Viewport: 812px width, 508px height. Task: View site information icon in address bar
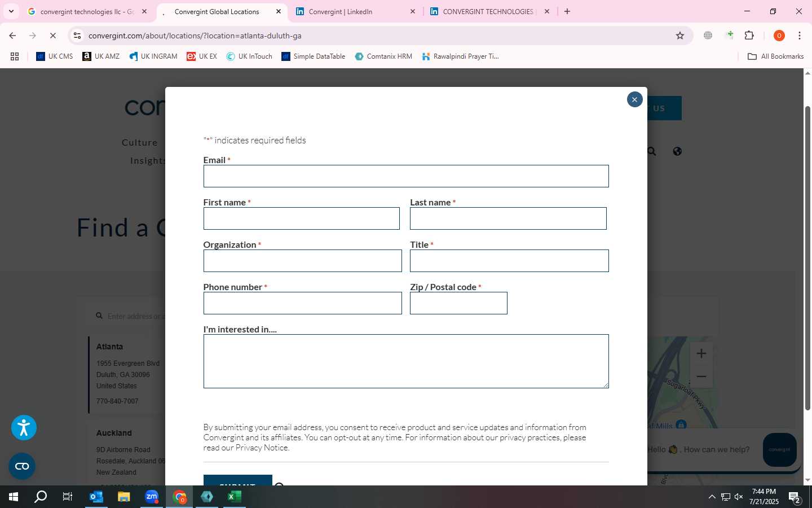tap(77, 36)
